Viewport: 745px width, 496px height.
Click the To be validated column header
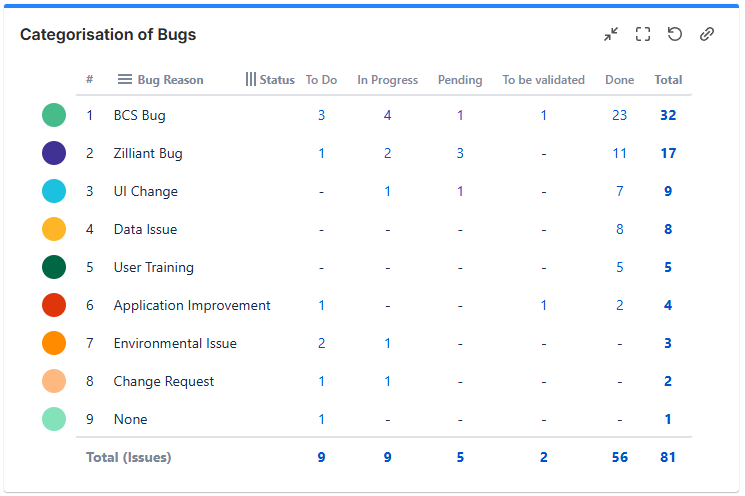click(x=543, y=80)
